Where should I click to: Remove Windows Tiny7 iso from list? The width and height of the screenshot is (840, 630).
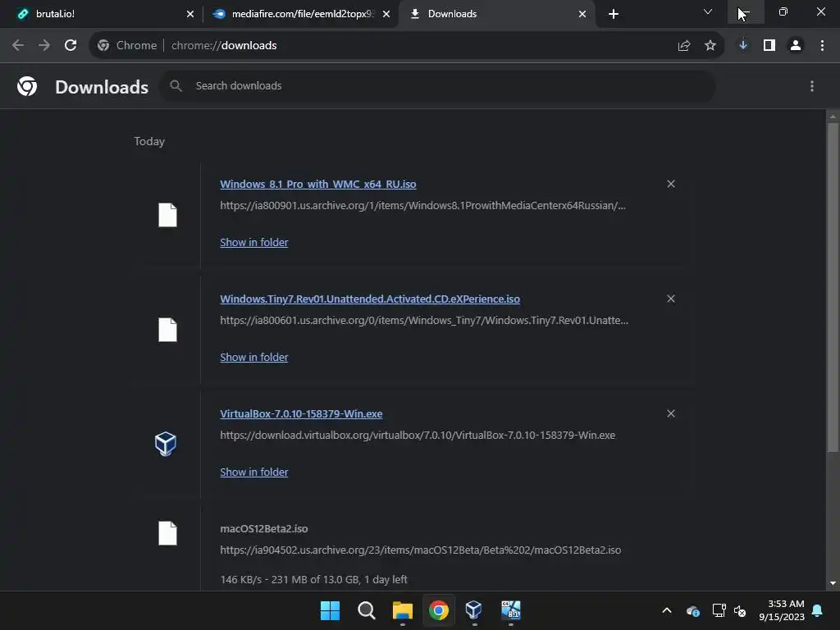671,299
